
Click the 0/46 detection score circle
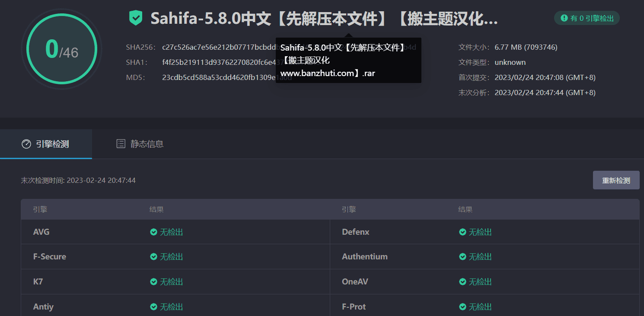pyautogui.click(x=61, y=49)
